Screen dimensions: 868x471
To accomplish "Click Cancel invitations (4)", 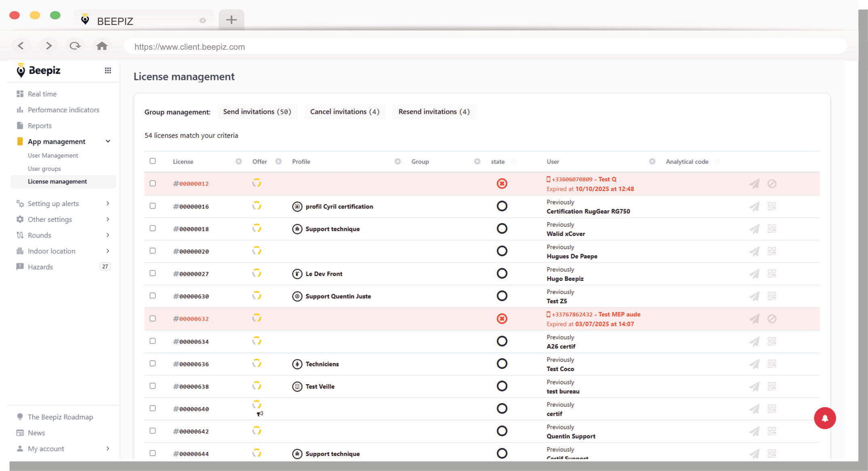I will [x=345, y=111].
